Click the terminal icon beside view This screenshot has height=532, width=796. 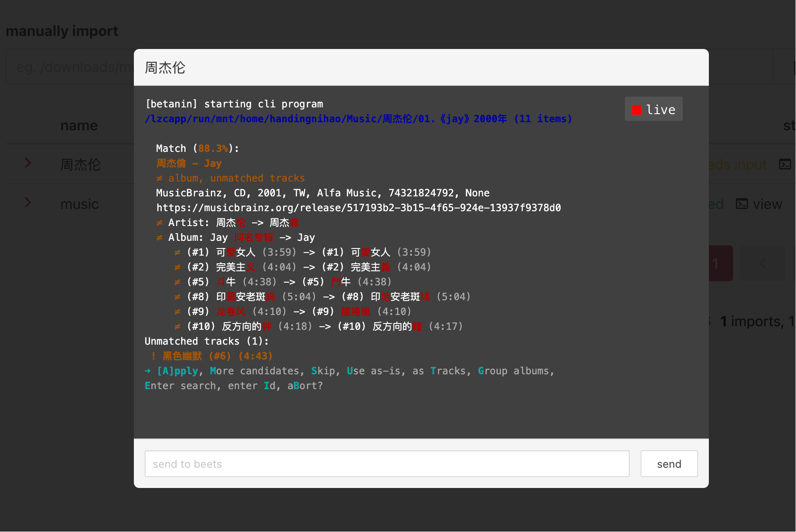[x=742, y=204]
